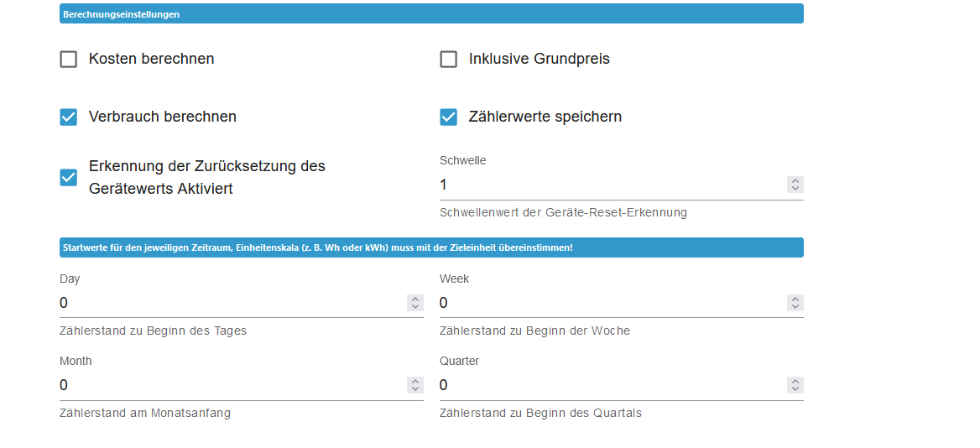Click the Month field stepper arrows
The image size is (980, 448).
click(x=415, y=385)
